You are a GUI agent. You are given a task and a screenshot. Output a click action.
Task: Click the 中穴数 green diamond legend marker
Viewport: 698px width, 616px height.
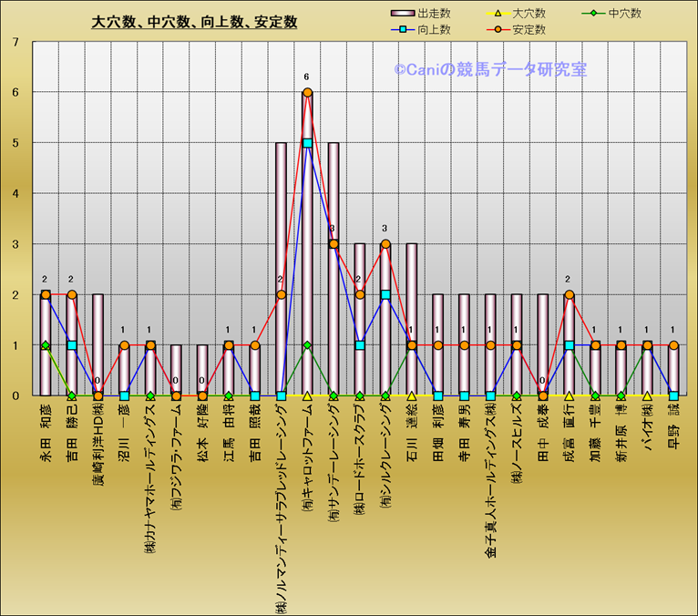(x=592, y=14)
